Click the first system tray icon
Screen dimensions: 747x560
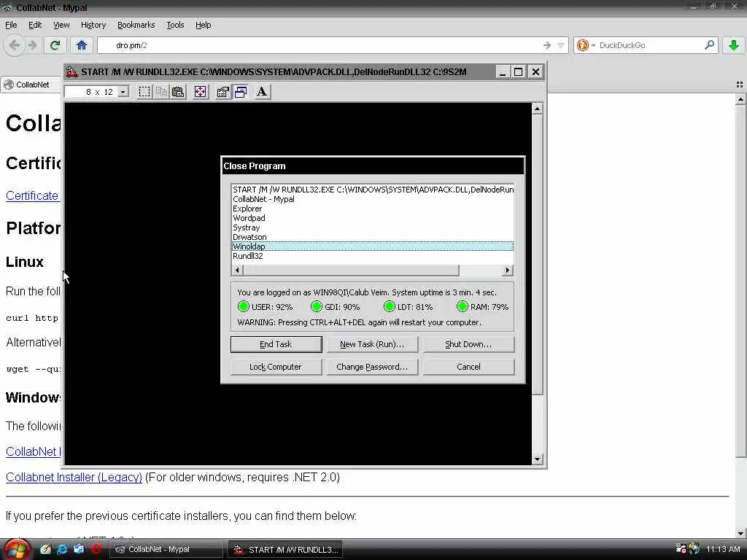click(681, 548)
